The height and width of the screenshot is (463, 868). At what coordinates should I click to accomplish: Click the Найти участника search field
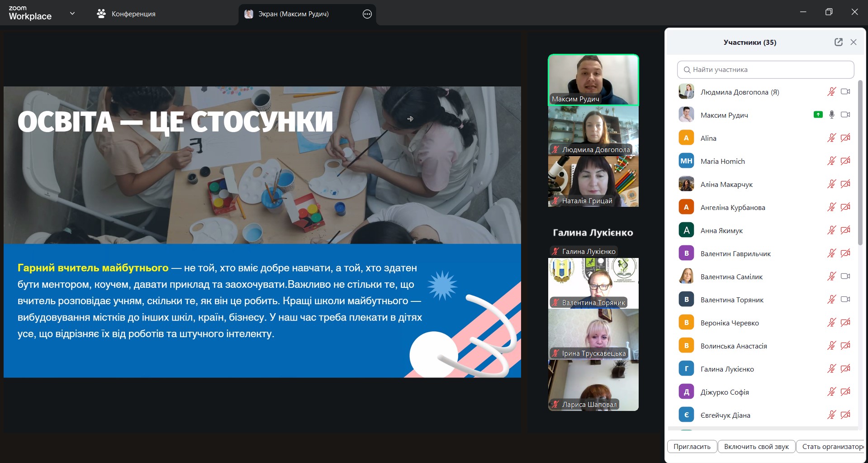click(765, 70)
